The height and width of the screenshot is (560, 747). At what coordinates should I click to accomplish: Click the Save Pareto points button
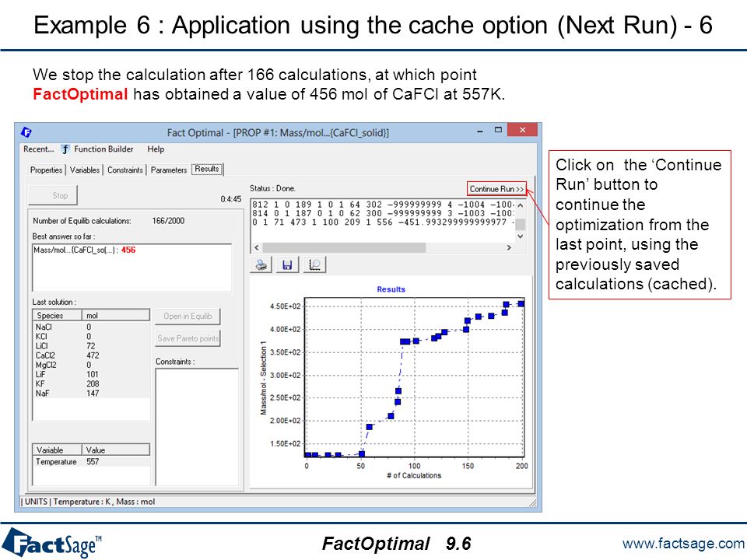188,338
